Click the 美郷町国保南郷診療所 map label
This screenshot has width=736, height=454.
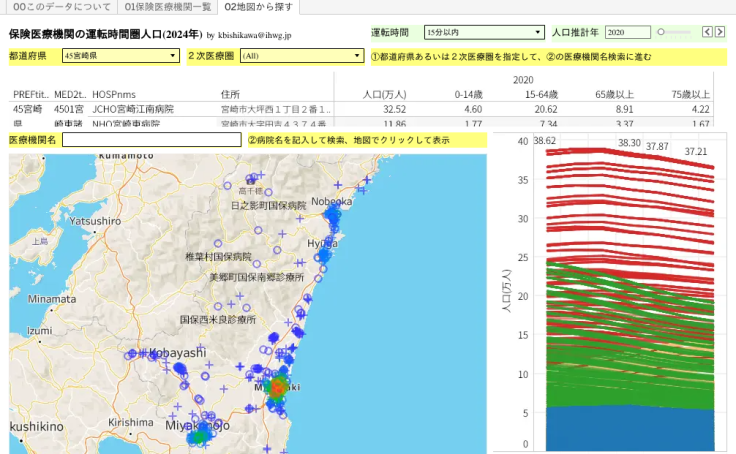(x=257, y=277)
